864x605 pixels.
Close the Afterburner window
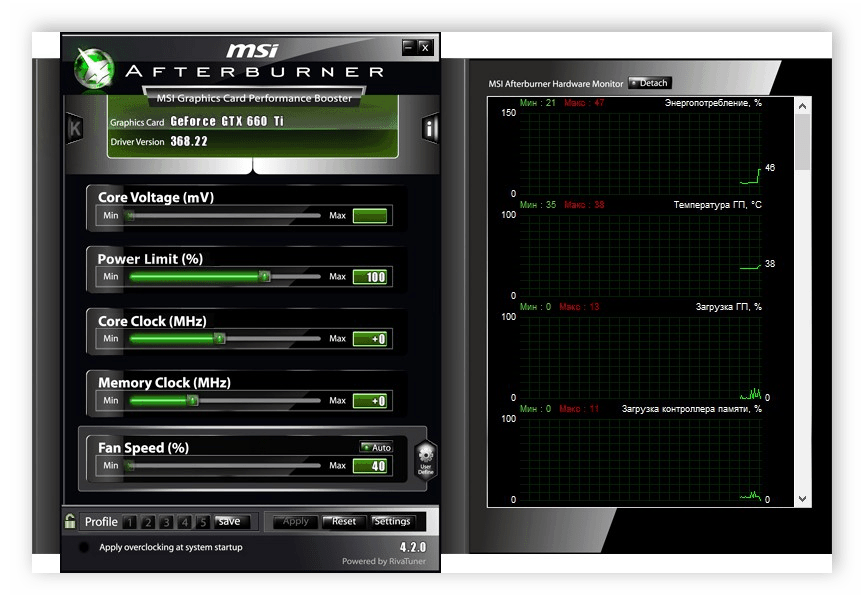[x=425, y=47]
